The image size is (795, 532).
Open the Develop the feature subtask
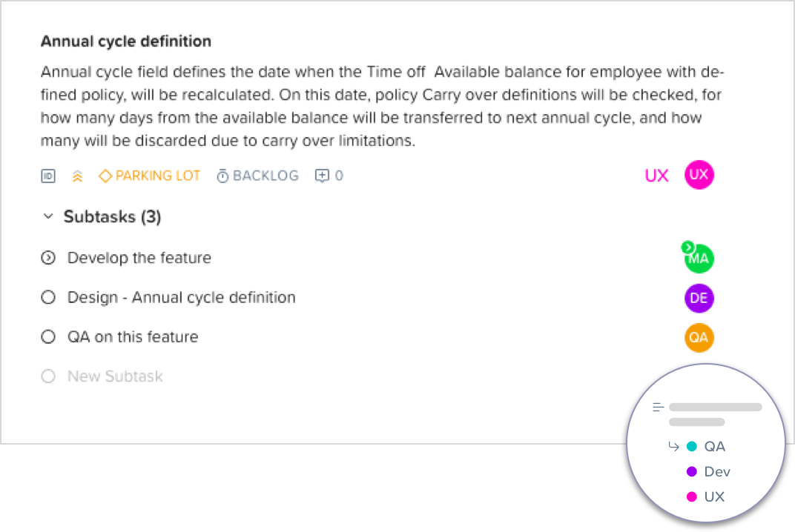(139, 258)
